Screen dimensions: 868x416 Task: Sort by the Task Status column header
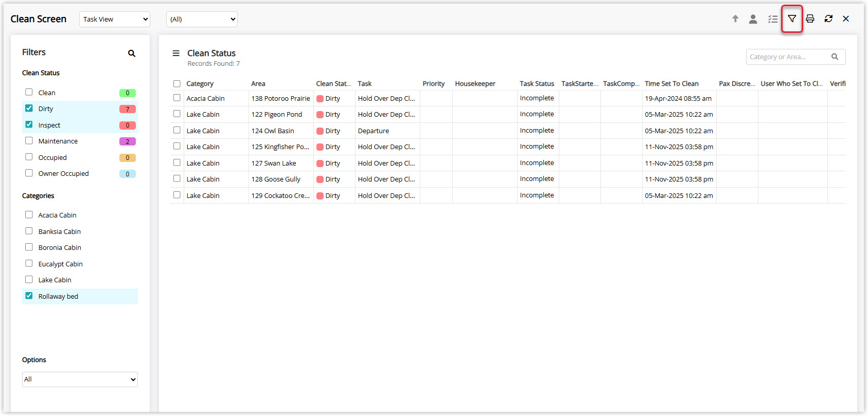click(537, 84)
